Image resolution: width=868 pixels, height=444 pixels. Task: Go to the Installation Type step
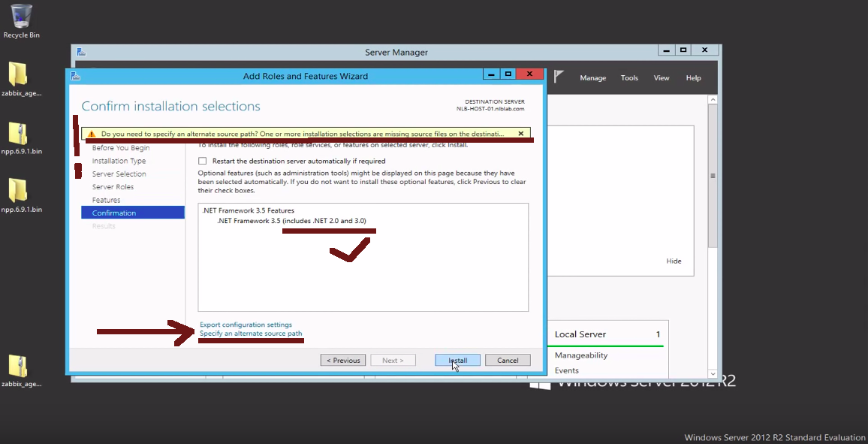119,161
